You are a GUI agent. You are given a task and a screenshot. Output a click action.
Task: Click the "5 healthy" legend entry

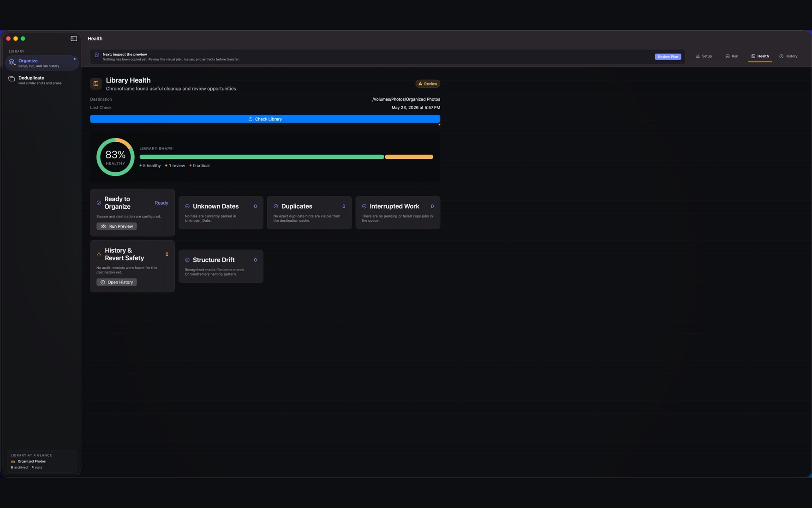(150, 166)
